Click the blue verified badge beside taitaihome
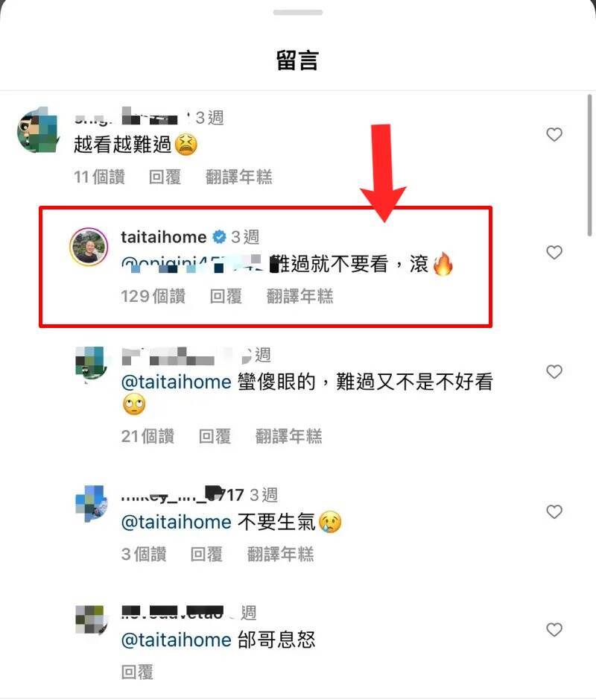Screen dimensions: 596x700 (219, 236)
